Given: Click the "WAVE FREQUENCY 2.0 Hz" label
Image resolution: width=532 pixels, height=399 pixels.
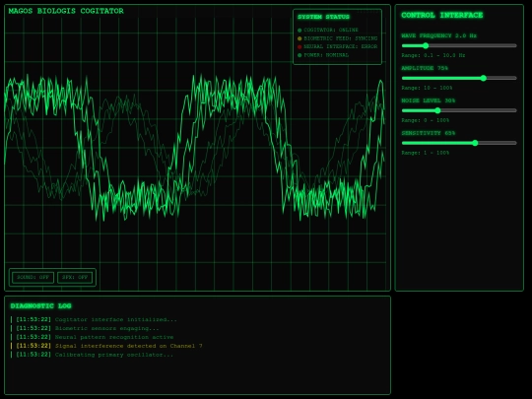Looking at the screenshot, I should [438, 35].
